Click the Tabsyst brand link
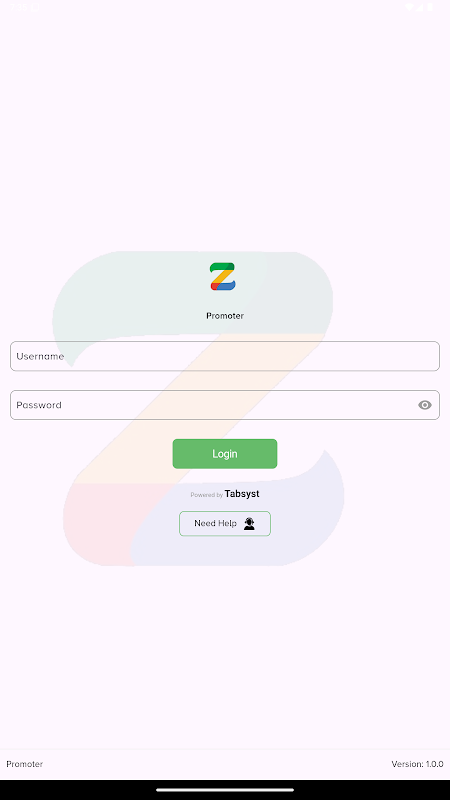Image resolution: width=450 pixels, height=800 pixels. click(242, 494)
